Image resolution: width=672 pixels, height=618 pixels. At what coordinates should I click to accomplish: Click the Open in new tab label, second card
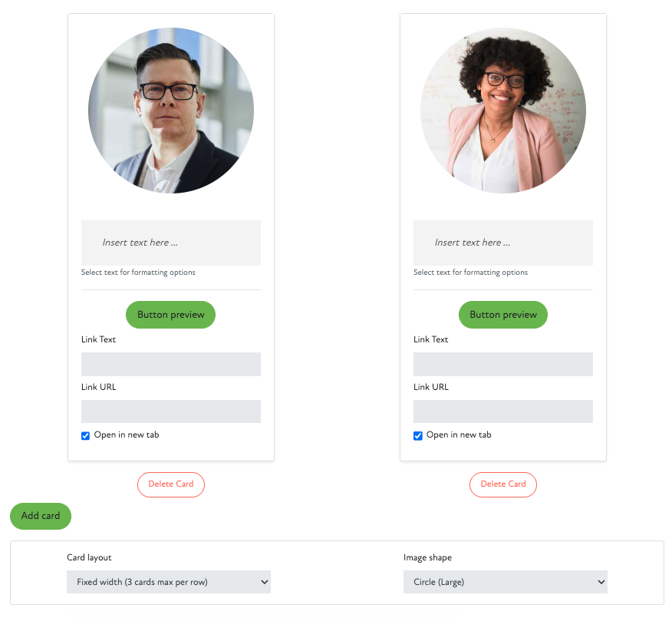point(459,435)
